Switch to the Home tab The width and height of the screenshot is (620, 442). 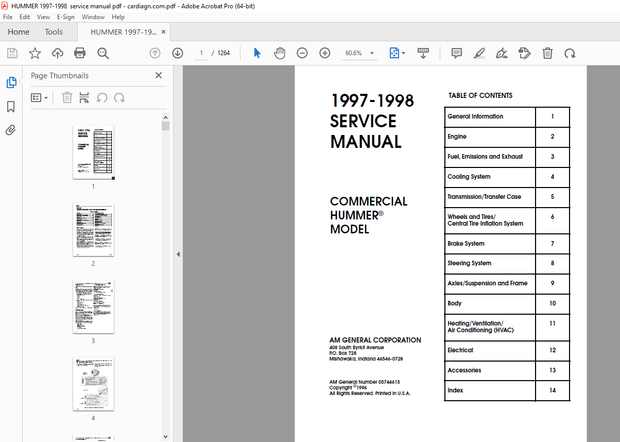pyautogui.click(x=19, y=32)
